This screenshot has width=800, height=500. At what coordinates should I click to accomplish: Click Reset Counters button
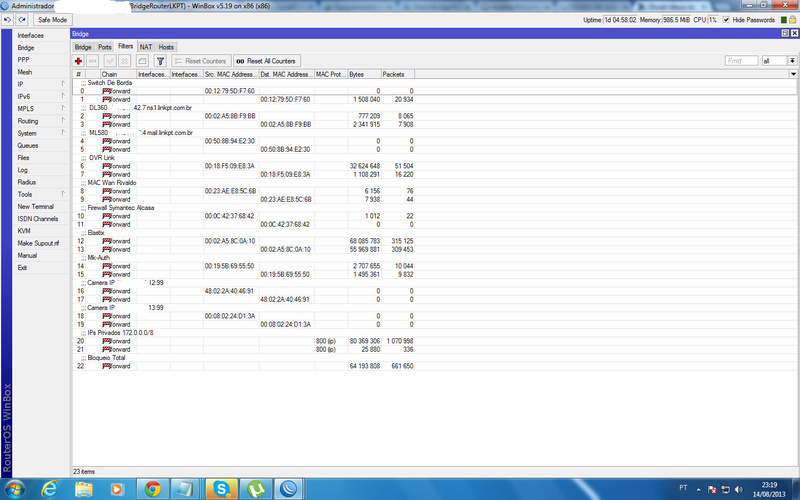(201, 61)
